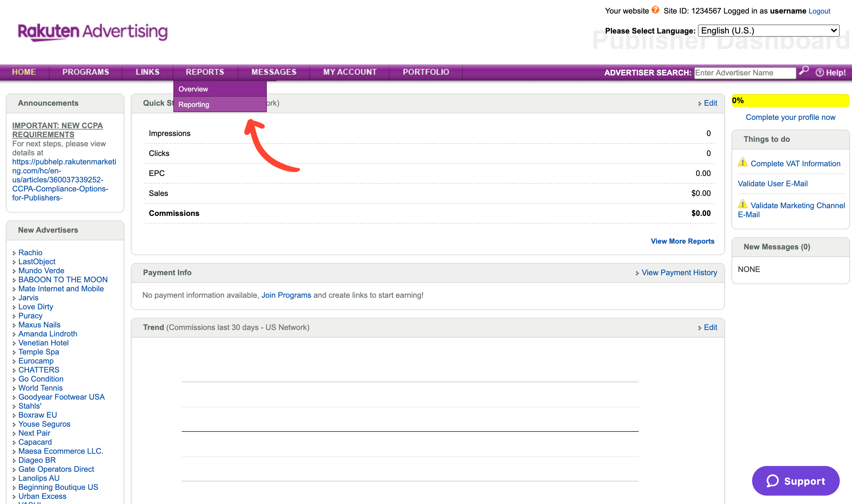Open Diageo BR advertiser link
852x504 pixels.
coord(37,460)
